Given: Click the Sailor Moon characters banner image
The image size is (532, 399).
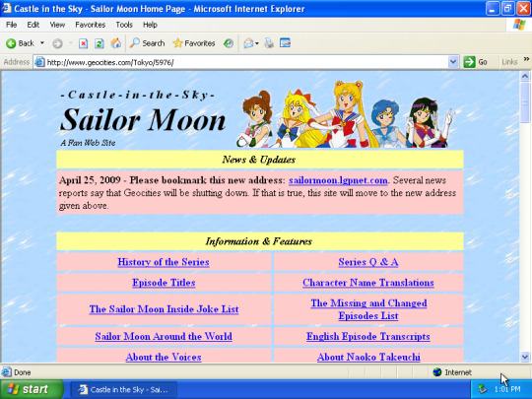Looking at the screenshot, I should [346, 114].
